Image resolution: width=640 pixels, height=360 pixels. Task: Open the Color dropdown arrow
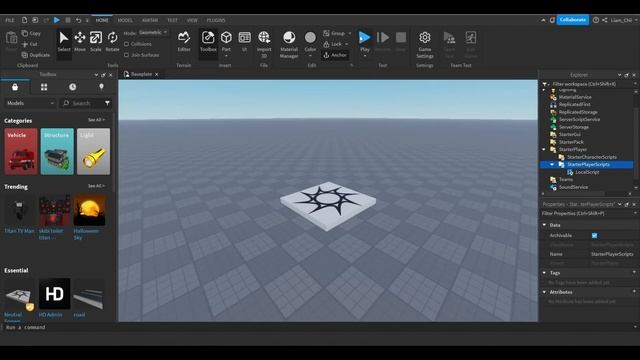[310, 56]
